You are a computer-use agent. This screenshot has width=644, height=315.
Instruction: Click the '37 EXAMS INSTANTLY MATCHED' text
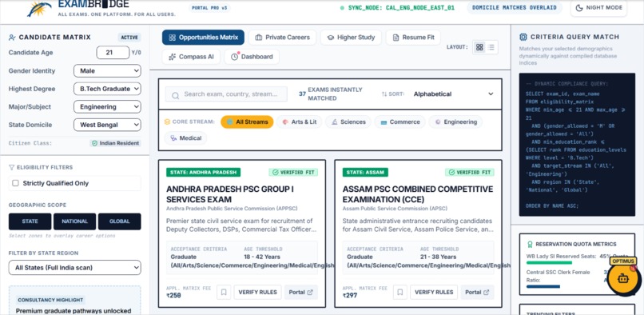[x=330, y=94]
